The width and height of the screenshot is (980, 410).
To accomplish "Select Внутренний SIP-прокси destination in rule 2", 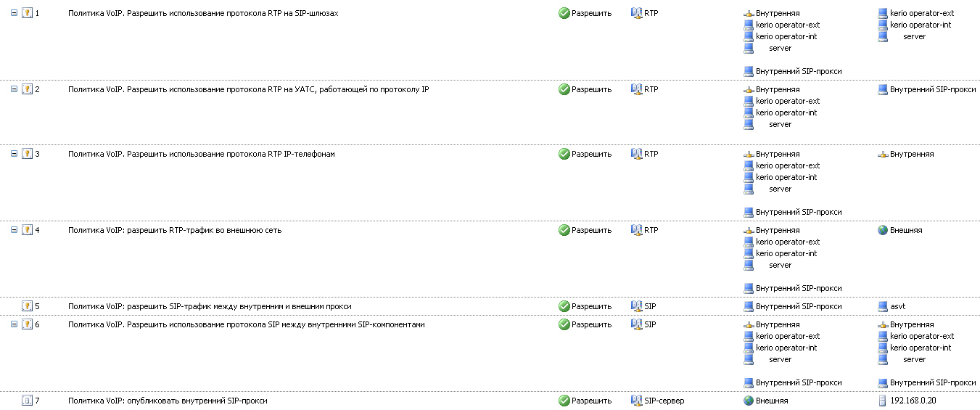I will 933,89.
